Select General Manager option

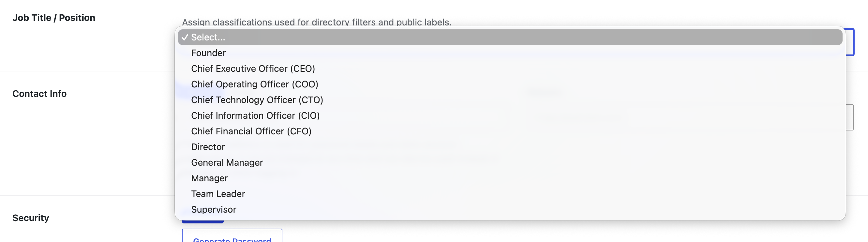click(x=510, y=162)
